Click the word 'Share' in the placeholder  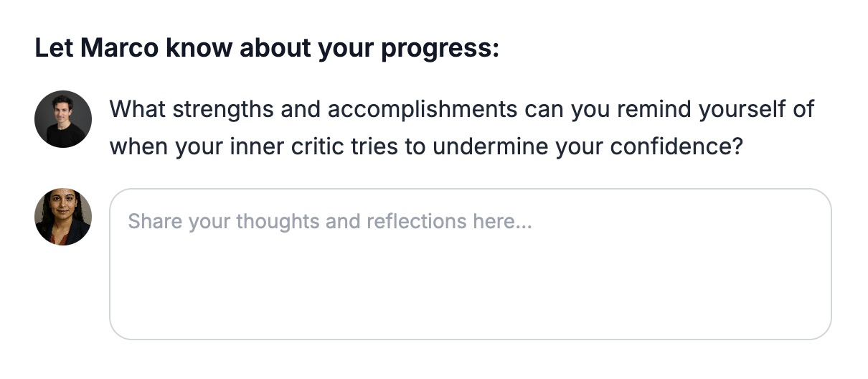click(155, 221)
